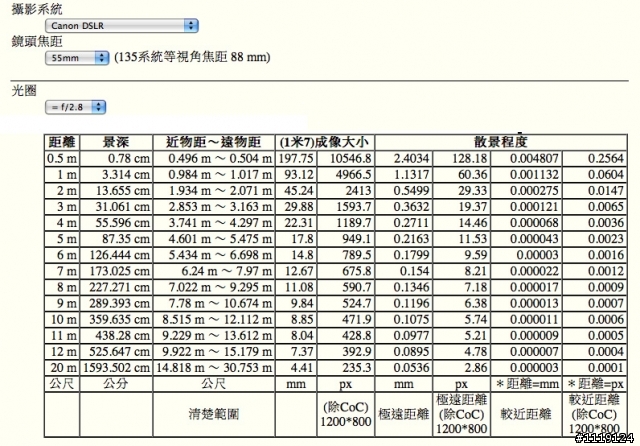The image size is (640, 446).
Task: Select the 2.853 m ～ 3.163 m range cell
Action: click(x=213, y=207)
